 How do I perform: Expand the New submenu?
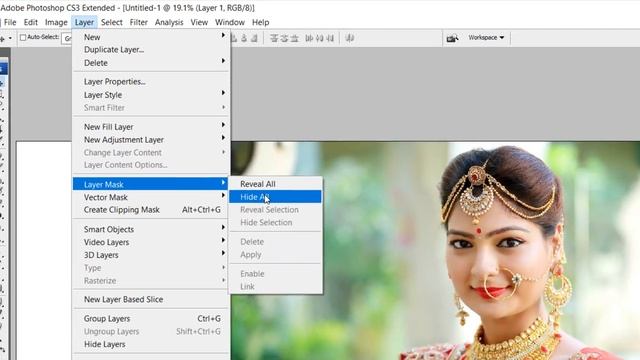tap(151, 37)
